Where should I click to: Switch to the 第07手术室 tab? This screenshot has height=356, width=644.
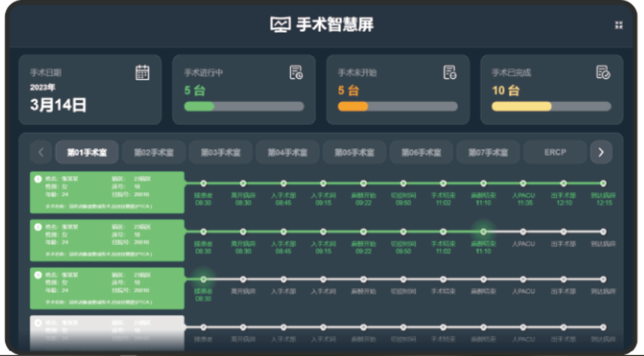488,152
